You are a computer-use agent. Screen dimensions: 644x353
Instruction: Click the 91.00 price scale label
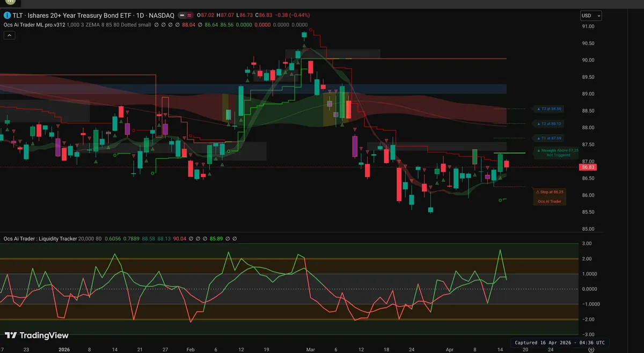pos(588,26)
